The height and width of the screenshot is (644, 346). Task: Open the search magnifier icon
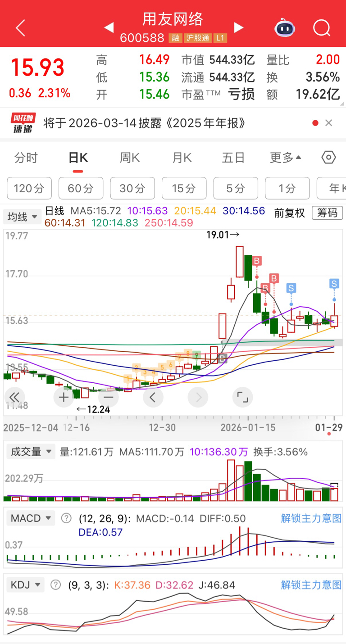[322, 28]
